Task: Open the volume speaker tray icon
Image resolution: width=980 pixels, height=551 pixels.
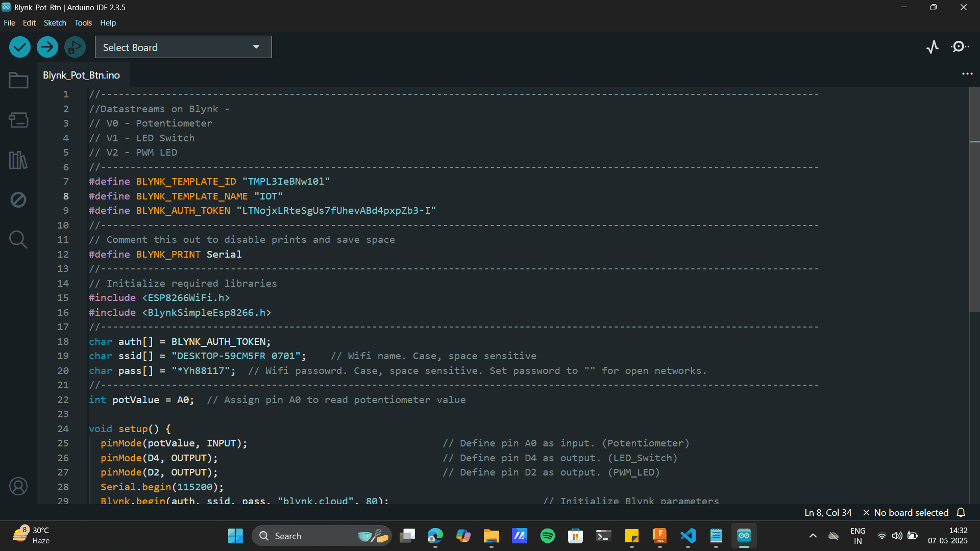Action: point(897,536)
